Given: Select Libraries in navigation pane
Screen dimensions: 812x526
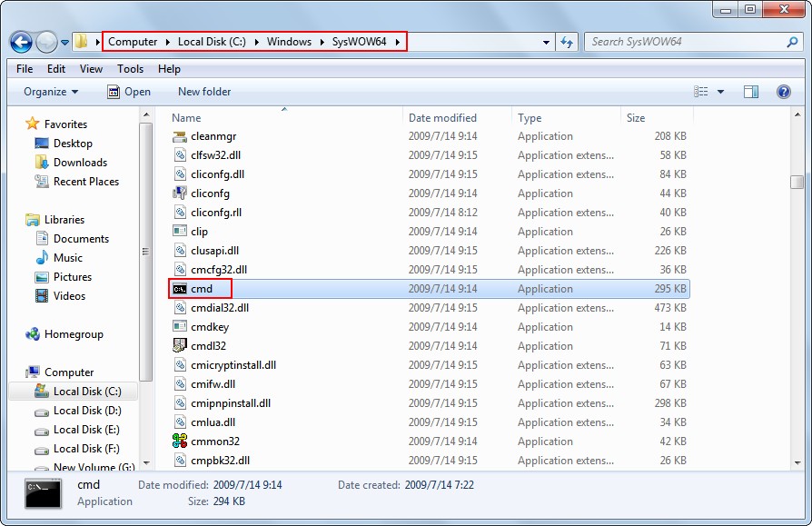Looking at the screenshot, I should [x=64, y=220].
